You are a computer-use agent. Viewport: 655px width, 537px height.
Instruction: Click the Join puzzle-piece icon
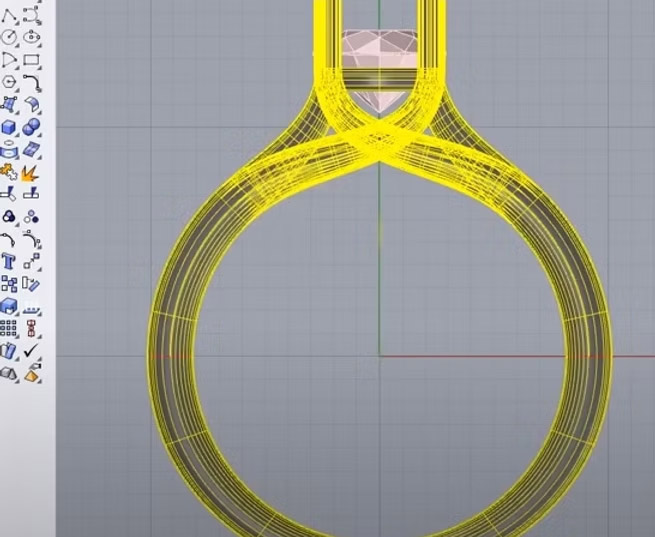pyautogui.click(x=10, y=171)
